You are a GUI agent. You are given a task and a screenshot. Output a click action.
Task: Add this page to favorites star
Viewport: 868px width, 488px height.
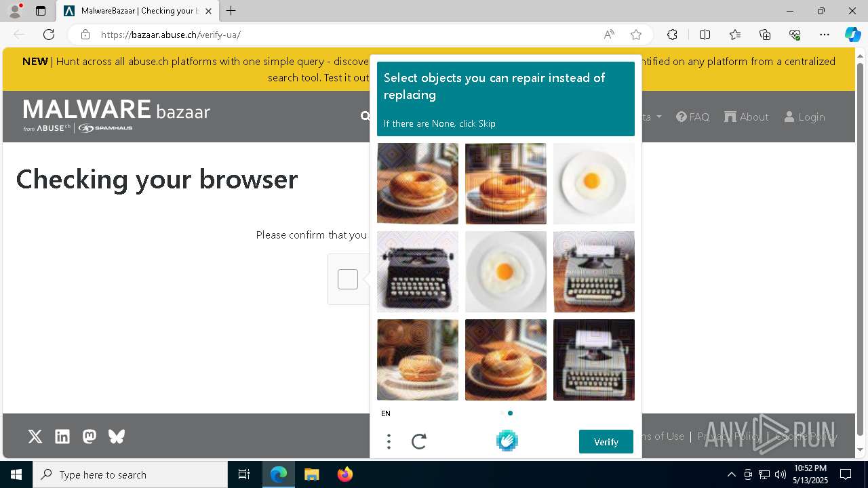pyautogui.click(x=635, y=35)
